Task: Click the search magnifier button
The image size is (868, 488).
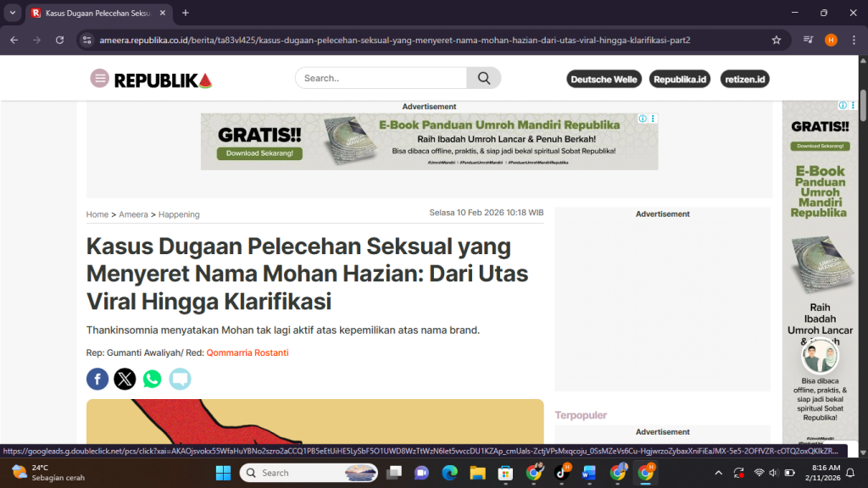Action: click(484, 79)
